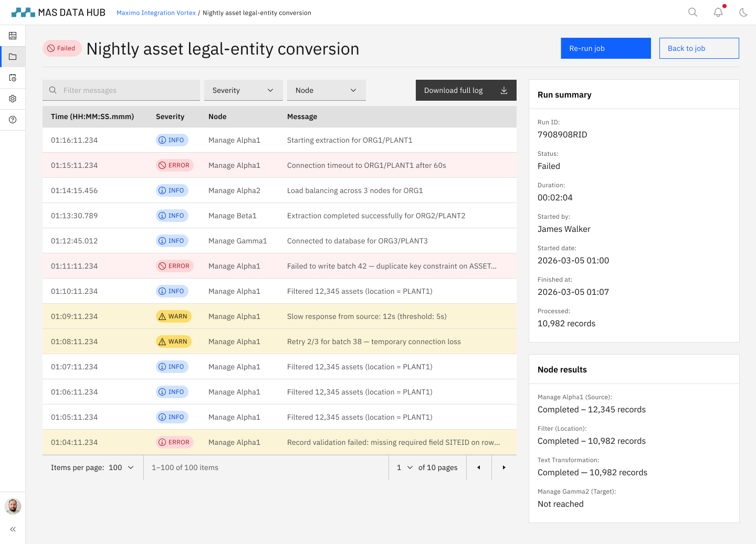Click the search magnifier in the header
Viewport: 756px width, 544px height.
pyautogui.click(x=692, y=12)
